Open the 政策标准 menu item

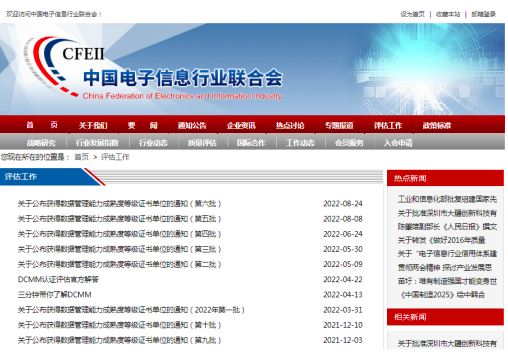point(437,125)
